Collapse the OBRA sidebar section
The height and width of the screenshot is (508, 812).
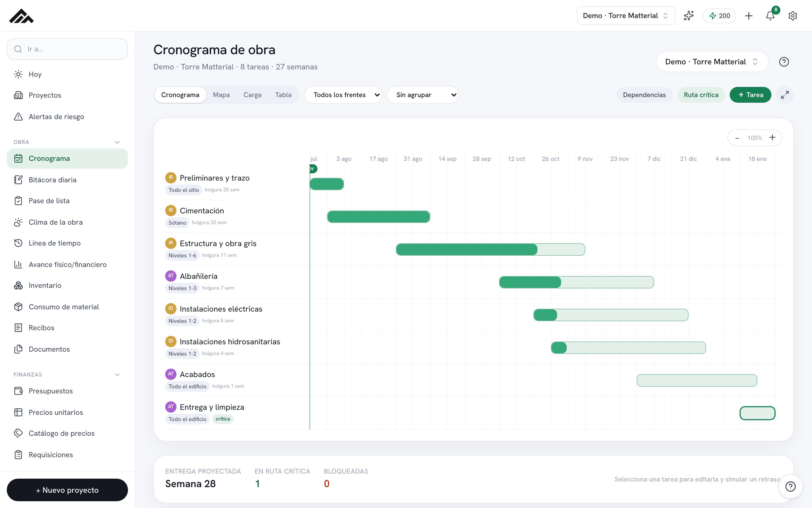click(x=117, y=142)
